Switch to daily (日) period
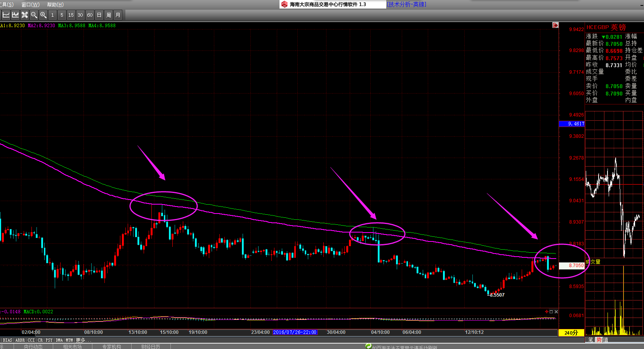 (x=99, y=15)
